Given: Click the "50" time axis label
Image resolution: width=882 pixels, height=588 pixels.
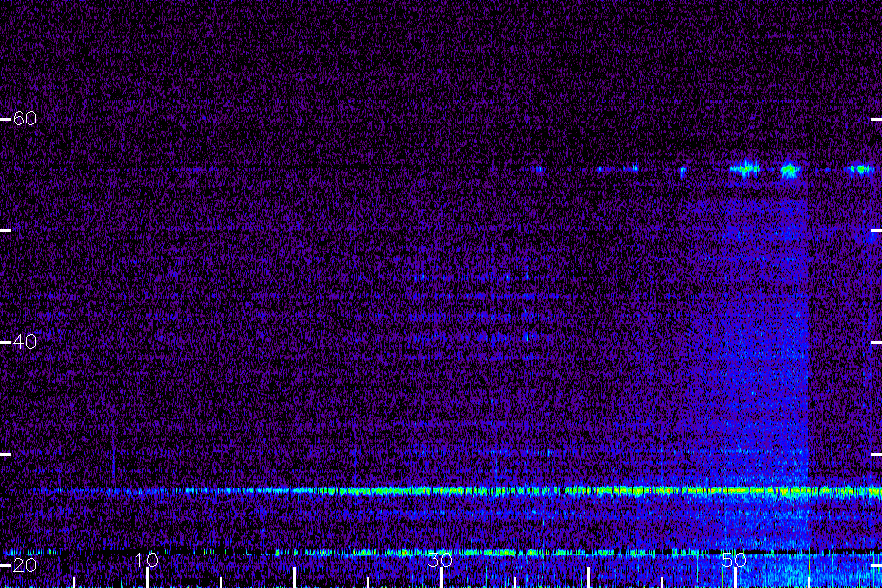Looking at the screenshot, I should click(x=734, y=560).
